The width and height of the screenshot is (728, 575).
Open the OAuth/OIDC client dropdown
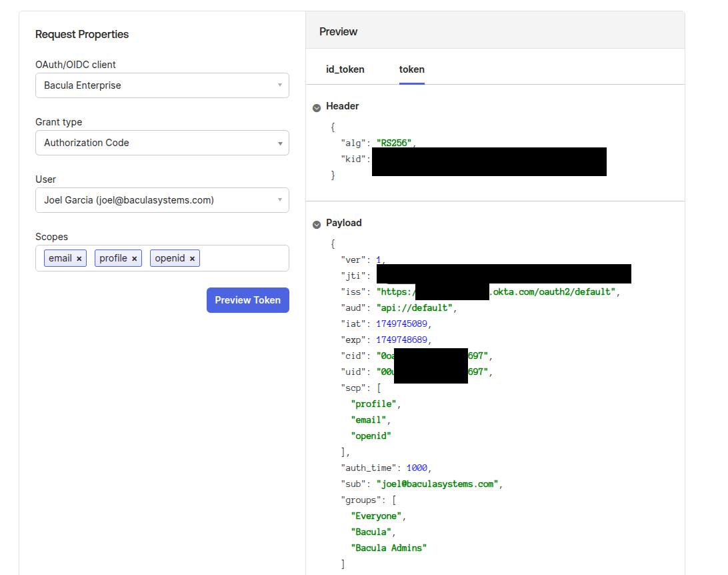point(162,85)
